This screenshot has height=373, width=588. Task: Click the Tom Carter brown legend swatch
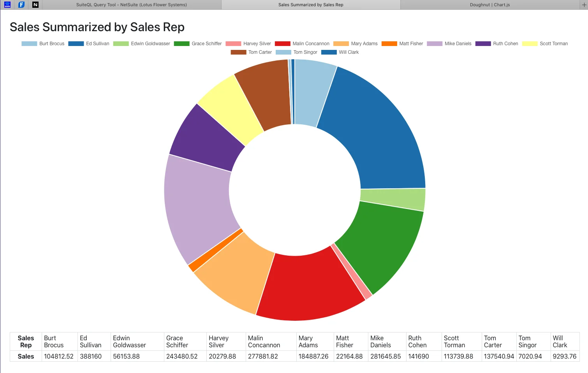(238, 52)
